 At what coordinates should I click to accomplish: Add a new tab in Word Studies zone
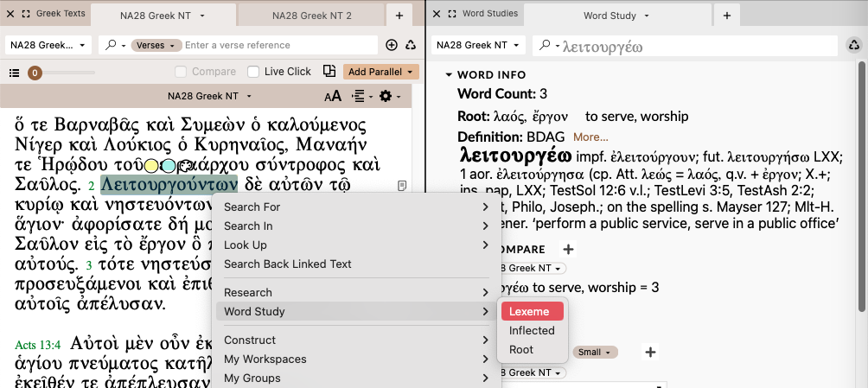point(726,16)
